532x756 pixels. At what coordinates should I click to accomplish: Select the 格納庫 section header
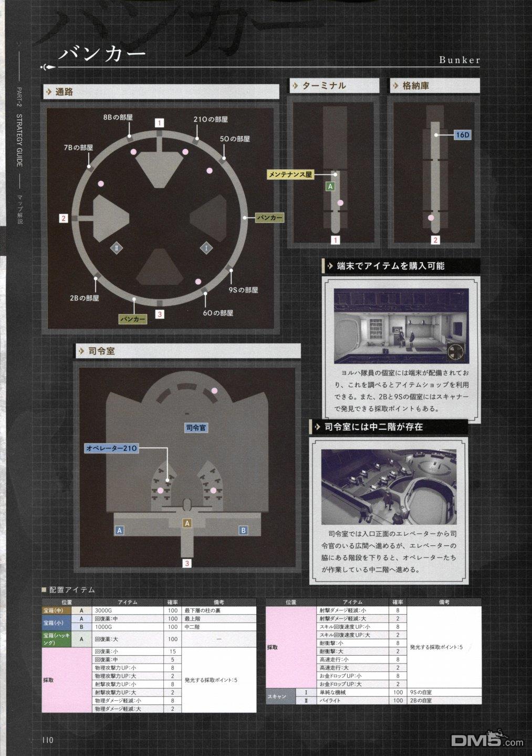tap(415, 86)
